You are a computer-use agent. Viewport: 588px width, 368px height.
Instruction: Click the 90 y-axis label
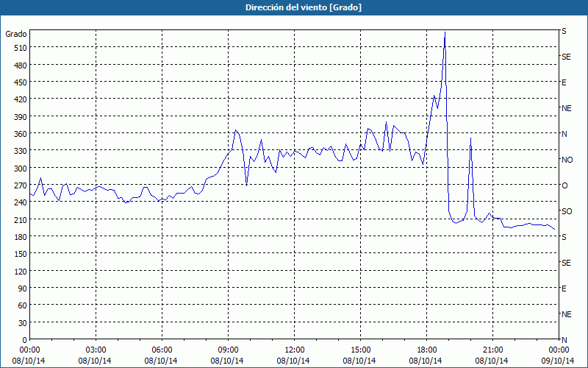23,289
